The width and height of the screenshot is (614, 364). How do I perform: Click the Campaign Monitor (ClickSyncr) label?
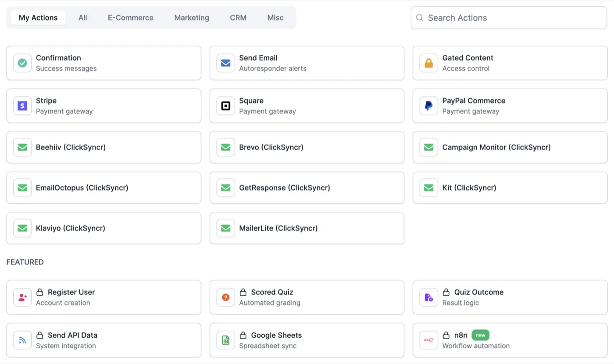(x=496, y=147)
